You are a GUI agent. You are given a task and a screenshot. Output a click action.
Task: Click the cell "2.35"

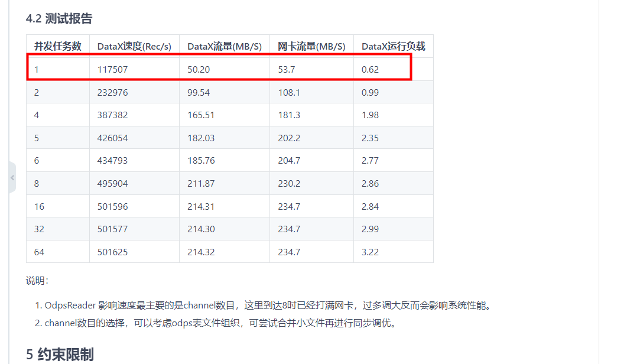[394, 138]
